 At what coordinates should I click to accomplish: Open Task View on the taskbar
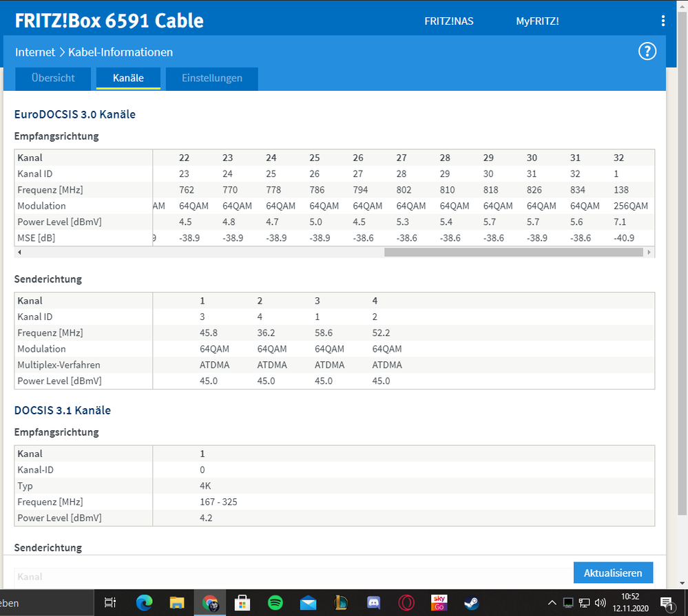click(x=110, y=603)
